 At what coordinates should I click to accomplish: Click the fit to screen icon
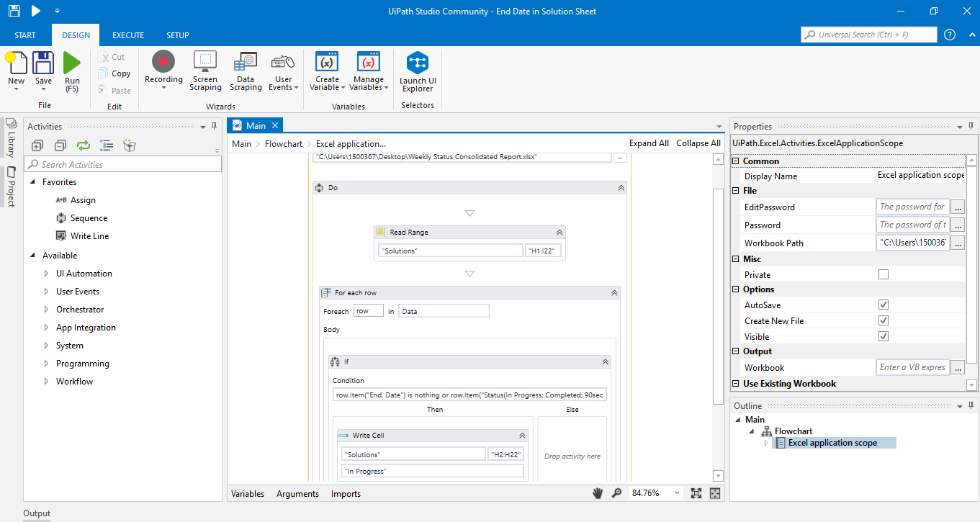coord(696,493)
